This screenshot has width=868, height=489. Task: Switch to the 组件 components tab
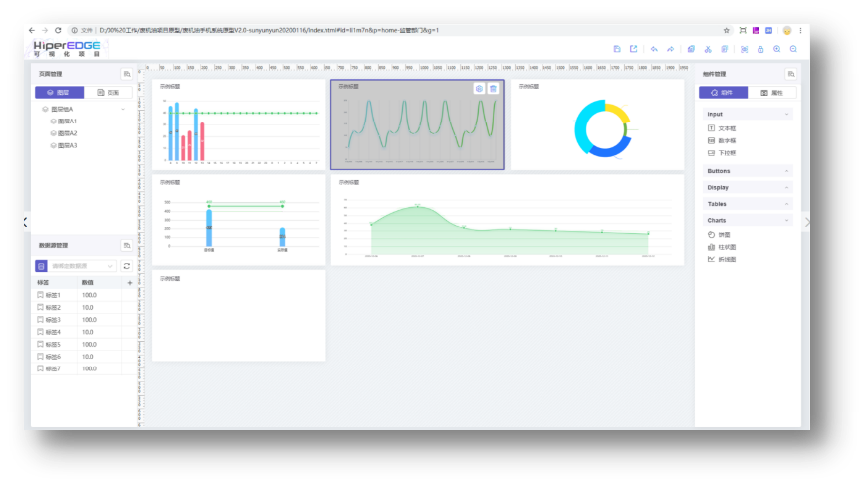(723, 93)
